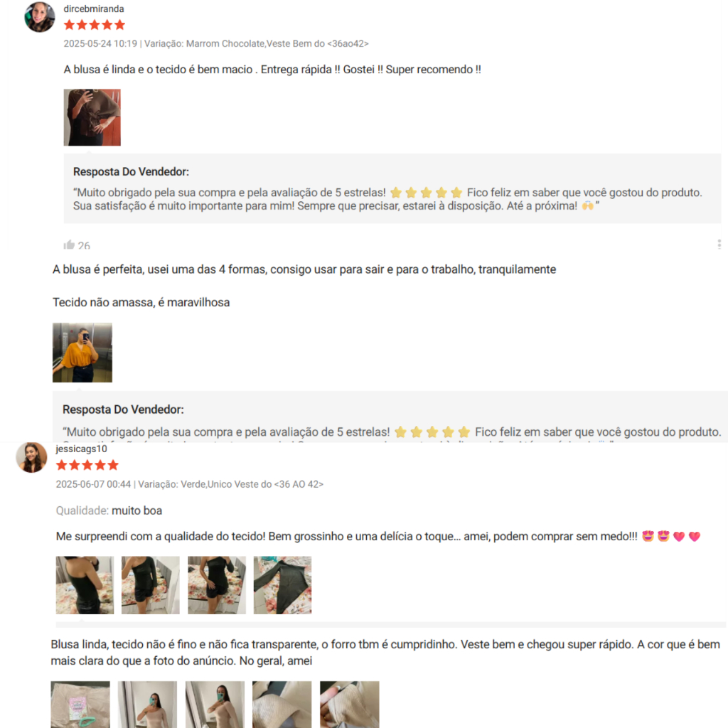This screenshot has height=728, width=728.
Task: View the beige packaged blouse first photo
Action: pos(80,705)
